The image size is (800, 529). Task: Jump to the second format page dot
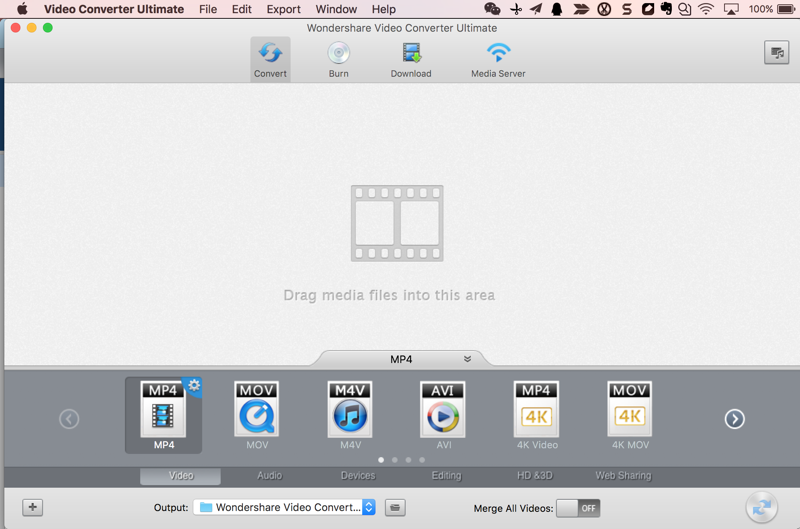(394, 460)
